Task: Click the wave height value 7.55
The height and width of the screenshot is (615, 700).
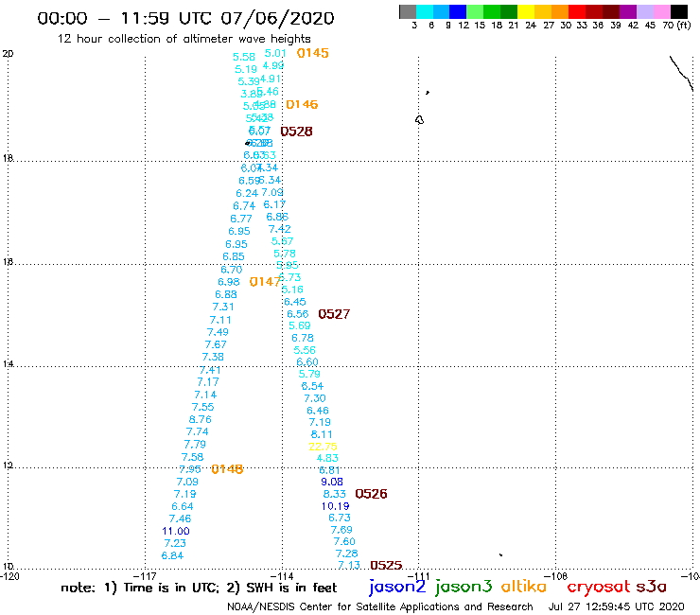Action: click(x=202, y=407)
